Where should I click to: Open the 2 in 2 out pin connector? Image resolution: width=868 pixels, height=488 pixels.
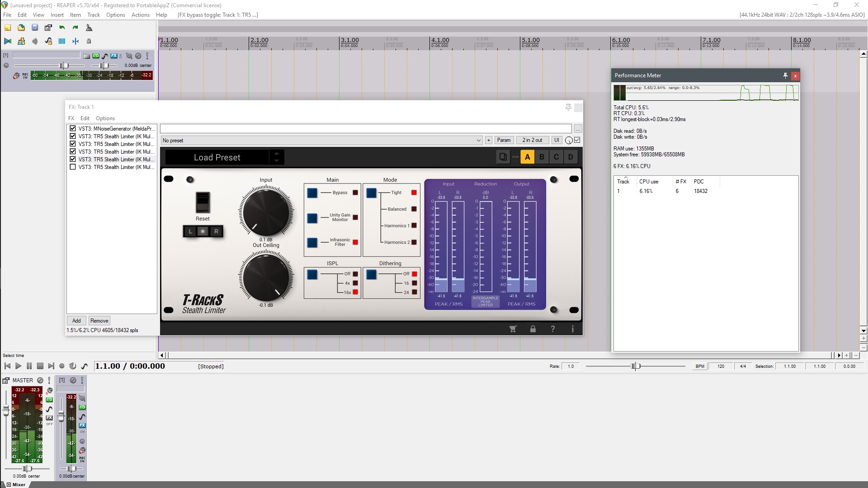point(532,140)
